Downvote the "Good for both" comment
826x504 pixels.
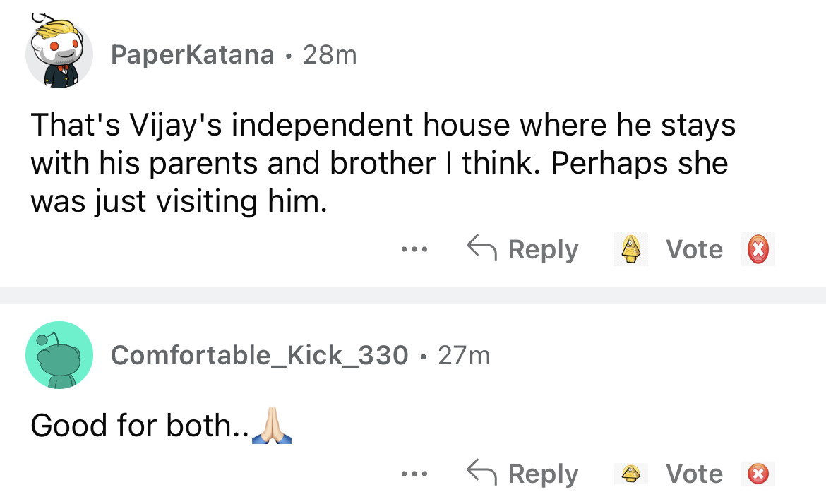click(758, 474)
